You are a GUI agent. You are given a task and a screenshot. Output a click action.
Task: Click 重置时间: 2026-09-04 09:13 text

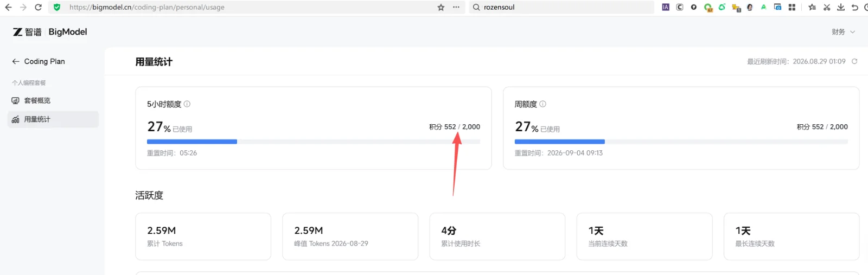(x=559, y=153)
